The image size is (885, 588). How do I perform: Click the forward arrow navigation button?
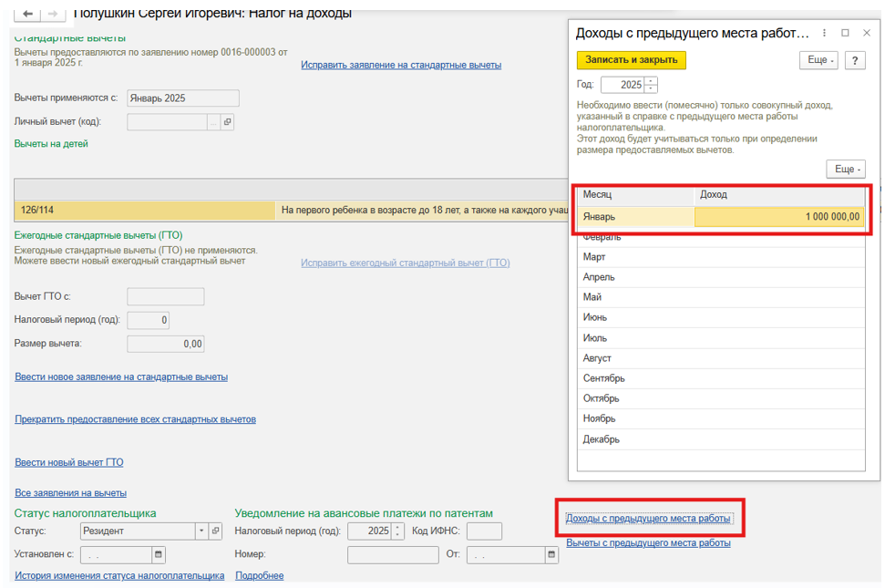tap(53, 14)
